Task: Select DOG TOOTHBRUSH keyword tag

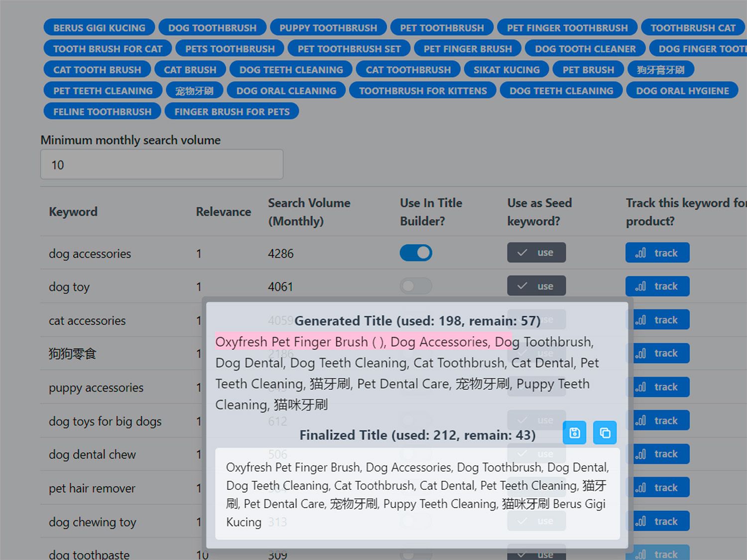Action: [213, 28]
